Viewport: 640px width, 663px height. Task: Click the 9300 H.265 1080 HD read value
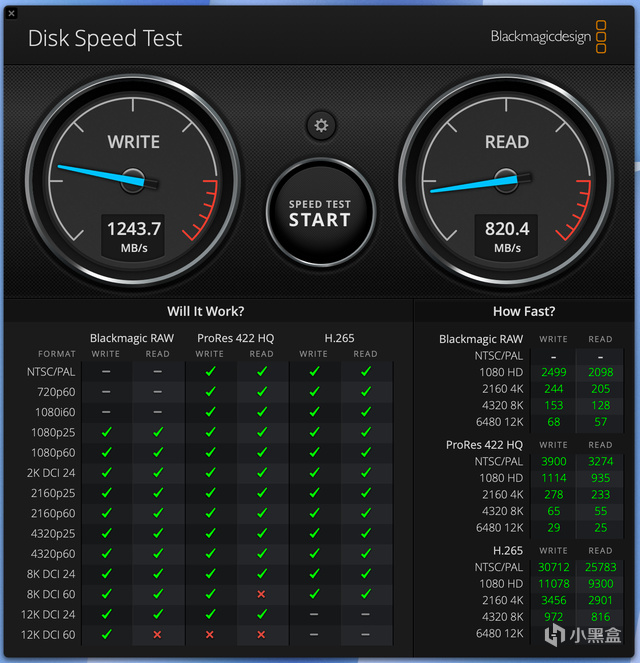(x=601, y=584)
